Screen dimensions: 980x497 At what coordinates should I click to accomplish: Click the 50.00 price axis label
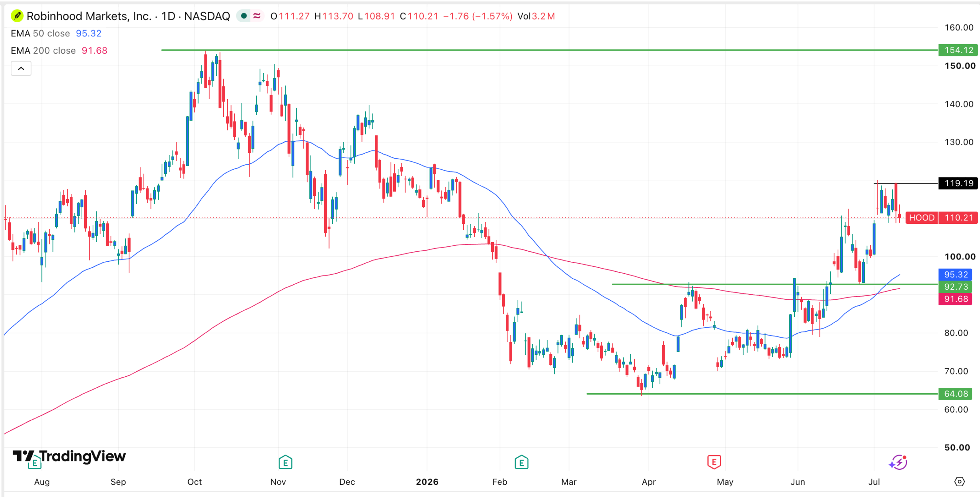pos(957,448)
